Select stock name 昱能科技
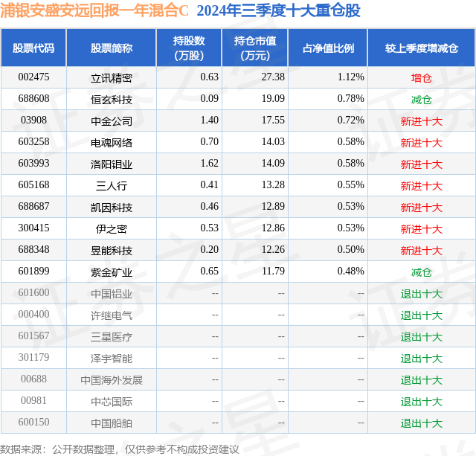The height and width of the screenshot is (456, 476). (x=112, y=251)
